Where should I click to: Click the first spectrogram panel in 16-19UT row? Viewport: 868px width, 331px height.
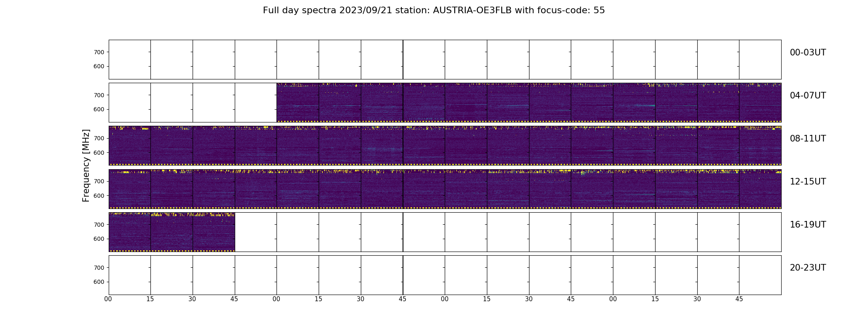[130, 232]
